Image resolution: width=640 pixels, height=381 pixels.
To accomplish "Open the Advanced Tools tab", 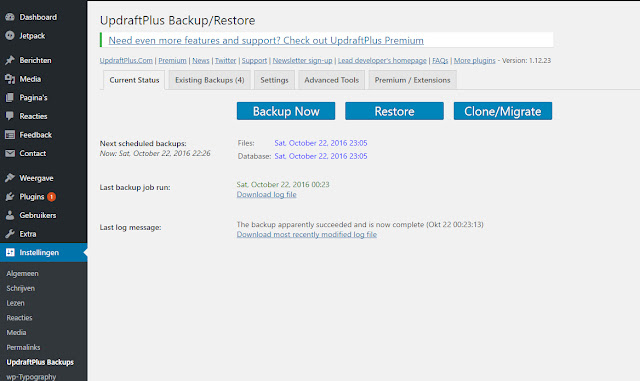I will tap(331, 80).
